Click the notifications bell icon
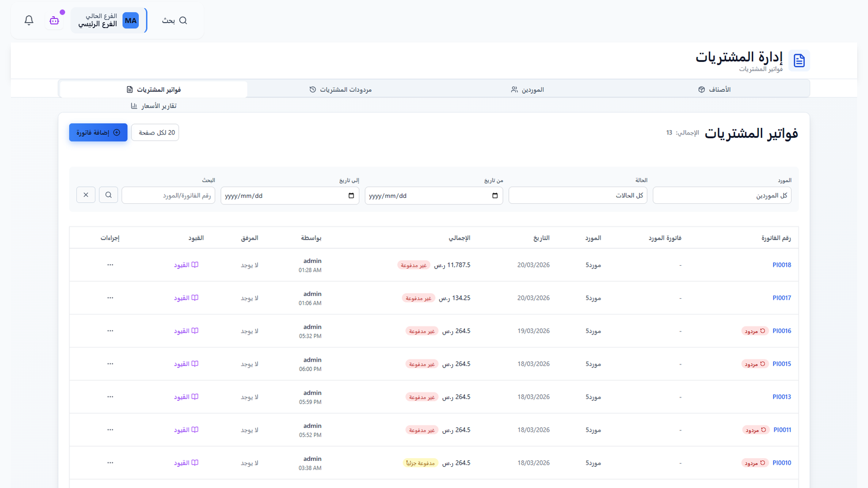Image resolution: width=868 pixels, height=488 pixels. [x=29, y=21]
